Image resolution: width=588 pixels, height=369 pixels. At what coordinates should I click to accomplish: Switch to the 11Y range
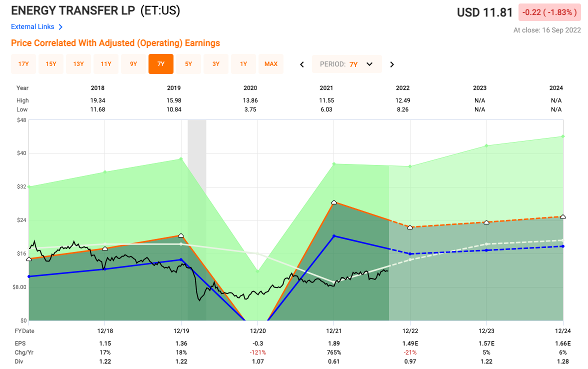pyautogui.click(x=106, y=64)
